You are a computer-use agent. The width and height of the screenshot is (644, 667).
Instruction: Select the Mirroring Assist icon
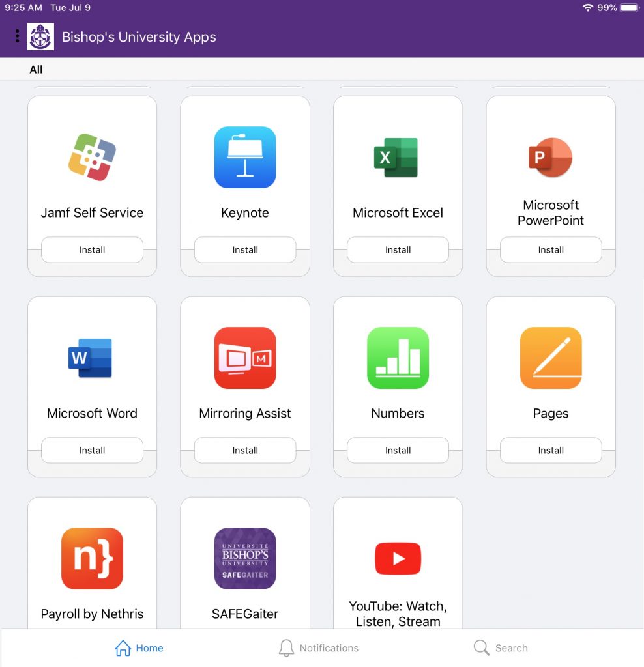click(x=245, y=358)
